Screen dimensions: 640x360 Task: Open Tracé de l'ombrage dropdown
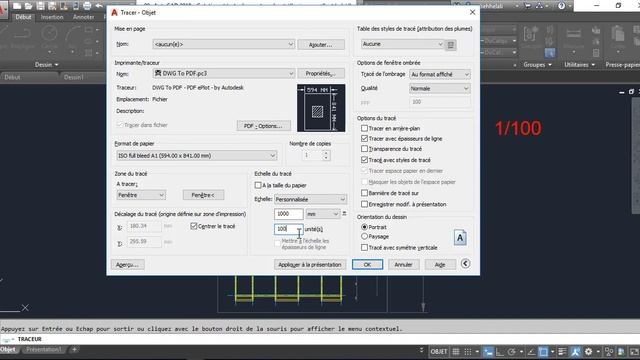[x=440, y=74]
